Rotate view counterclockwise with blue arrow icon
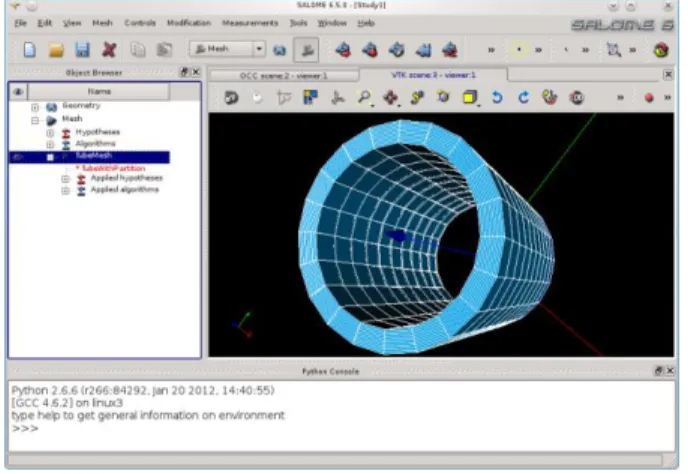Viewport: 688px width, 474px height. pyautogui.click(x=497, y=97)
